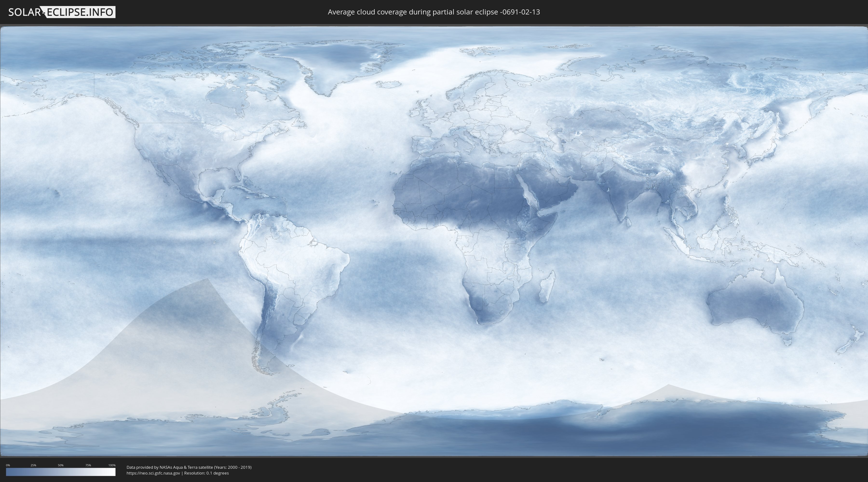This screenshot has width=868, height=482.
Task: Click the neo.sci.gsfc.nasa.gov URL text
Action: point(153,473)
